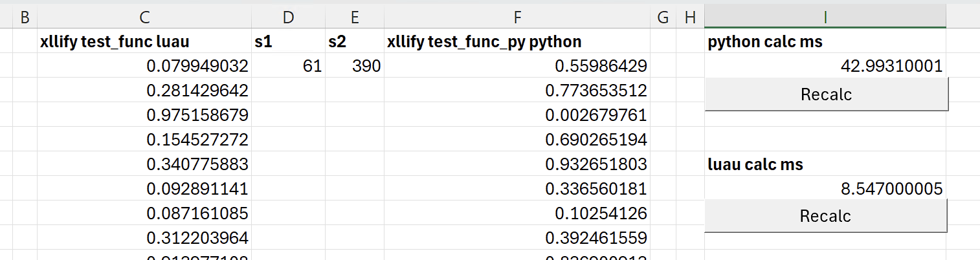Select the cell with value 0.154527272

coord(144,139)
